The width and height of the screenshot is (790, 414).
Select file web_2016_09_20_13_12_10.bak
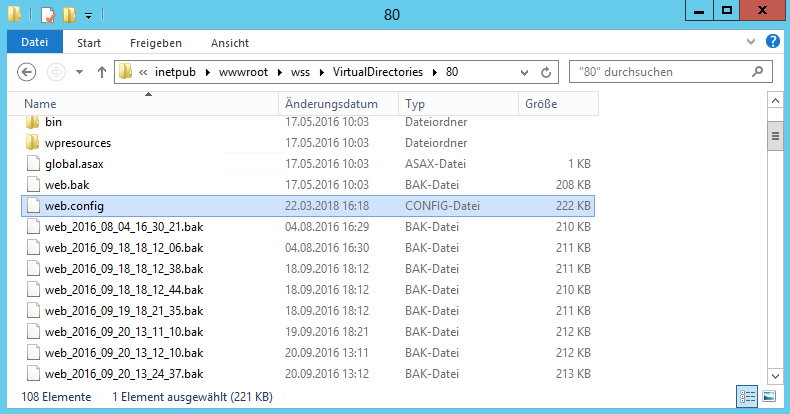[x=124, y=353]
